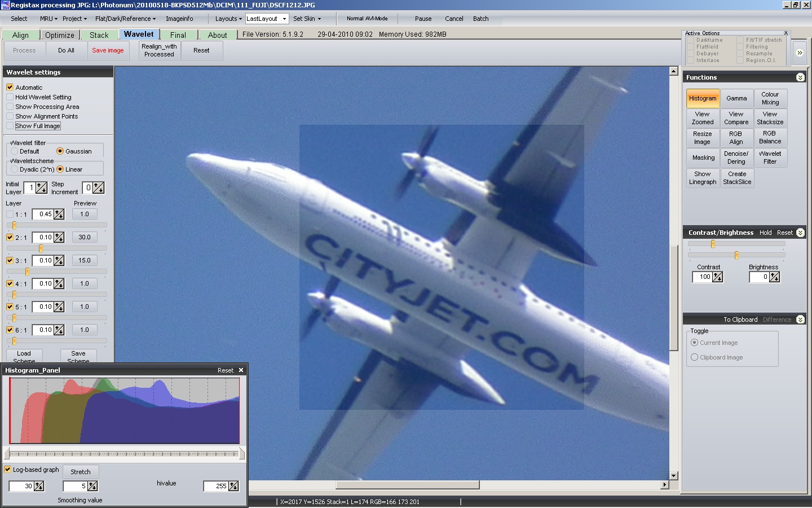Viewport: 812px width, 508px height.
Task: Select Dyadic (2^n) waveletscheme radio
Action: click(15, 169)
